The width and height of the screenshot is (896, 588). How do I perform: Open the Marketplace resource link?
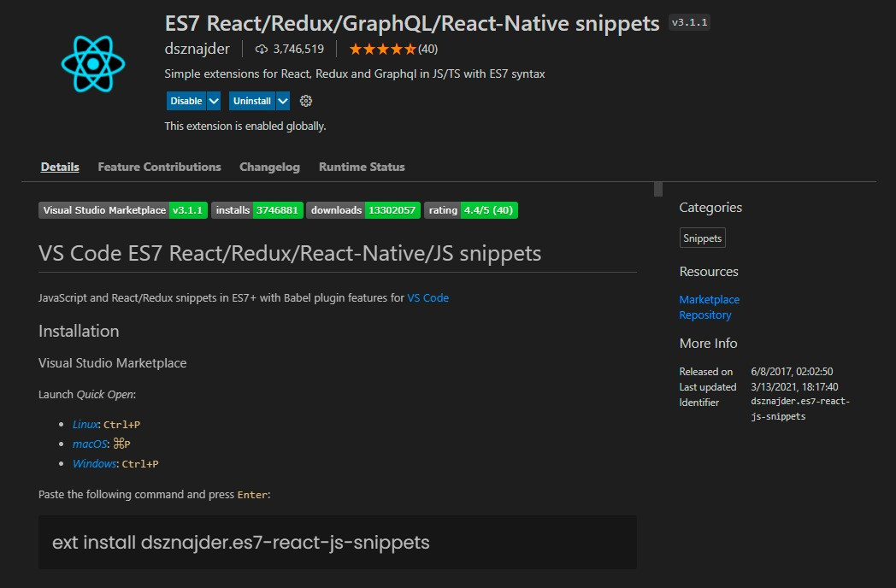709,299
